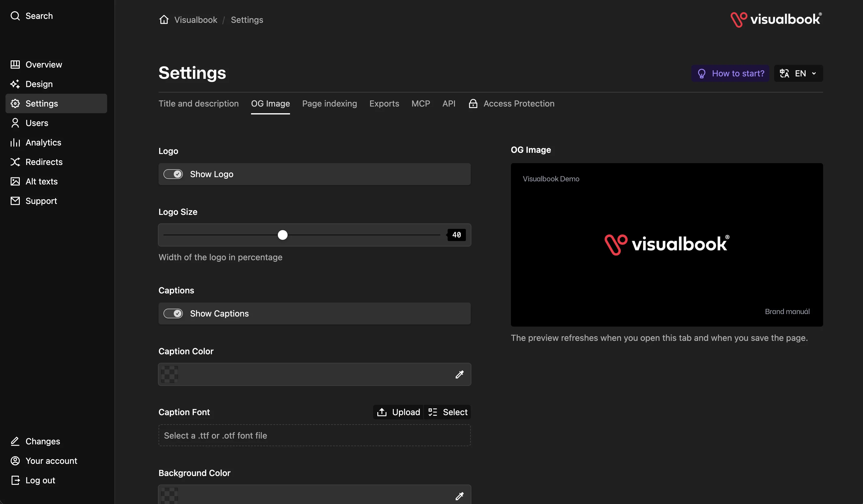
Task: Open the How to start? help button
Action: (x=730, y=73)
